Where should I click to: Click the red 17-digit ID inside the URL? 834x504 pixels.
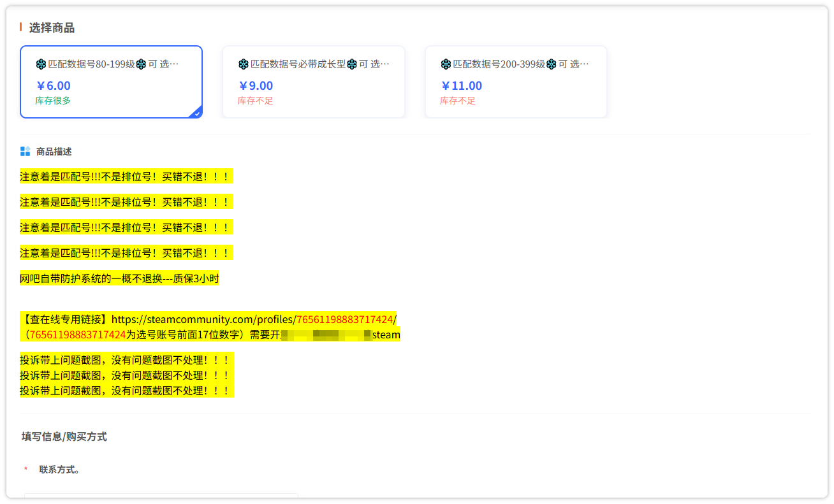[x=344, y=319]
